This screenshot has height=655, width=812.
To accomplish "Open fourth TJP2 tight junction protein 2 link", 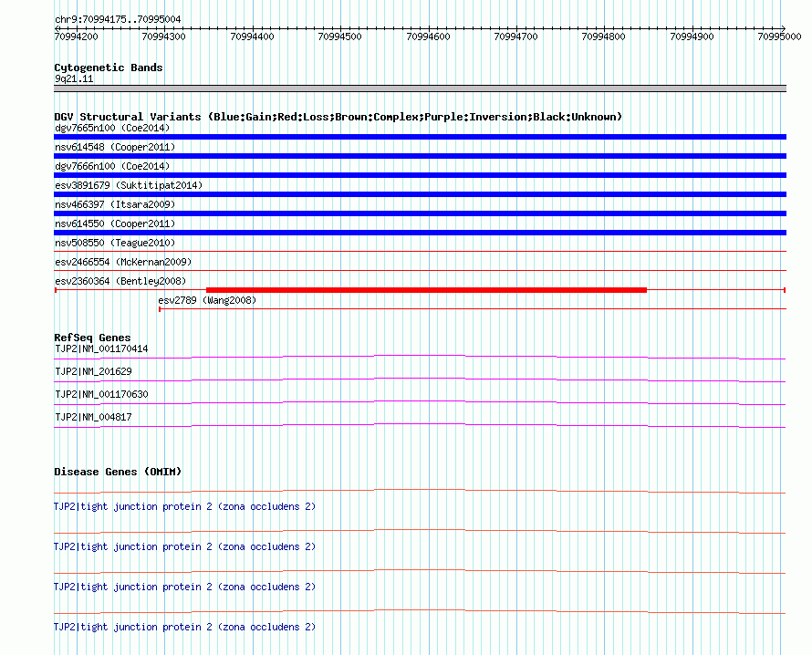I will 184,627.
